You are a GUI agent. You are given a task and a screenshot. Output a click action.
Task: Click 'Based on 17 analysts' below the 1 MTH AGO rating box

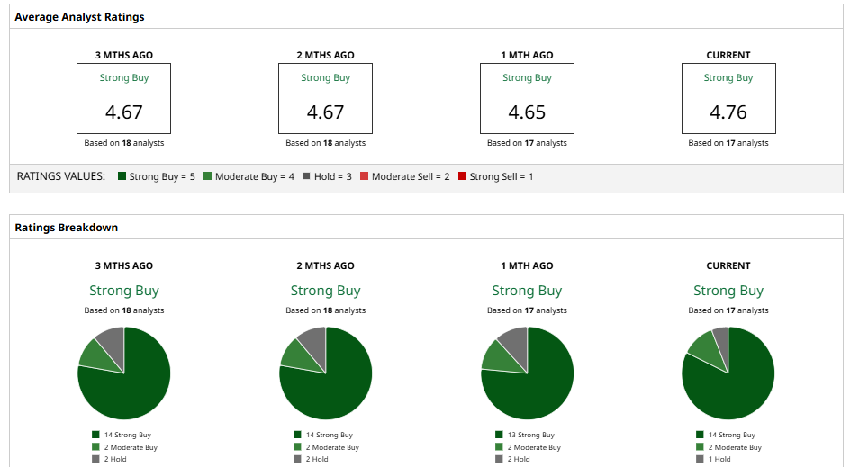527,143
